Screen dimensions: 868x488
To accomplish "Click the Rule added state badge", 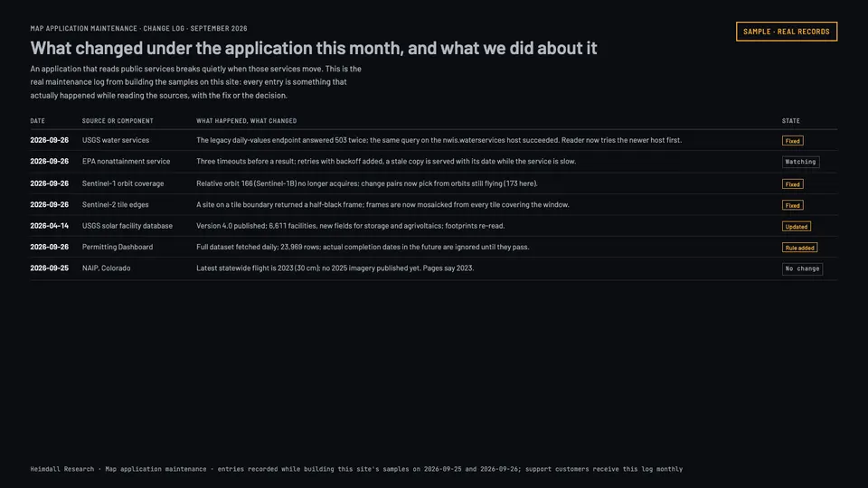I will pyautogui.click(x=799, y=248).
